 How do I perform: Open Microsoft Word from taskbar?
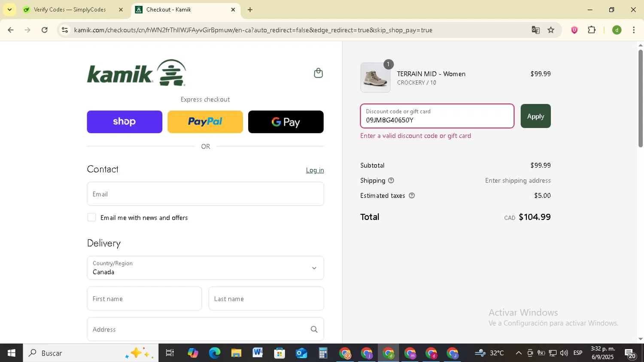(x=258, y=353)
